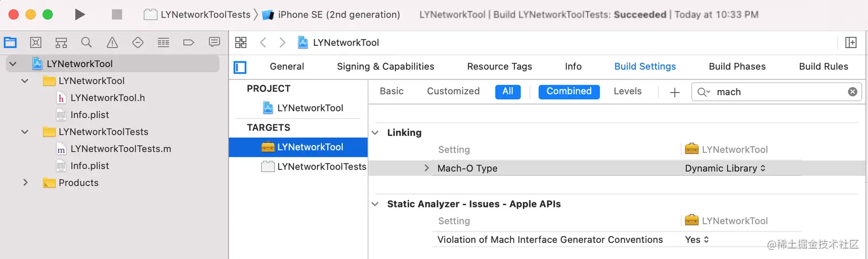This screenshot has width=868, height=259.
Task: Add an editor pane on the right
Action: [x=851, y=42]
